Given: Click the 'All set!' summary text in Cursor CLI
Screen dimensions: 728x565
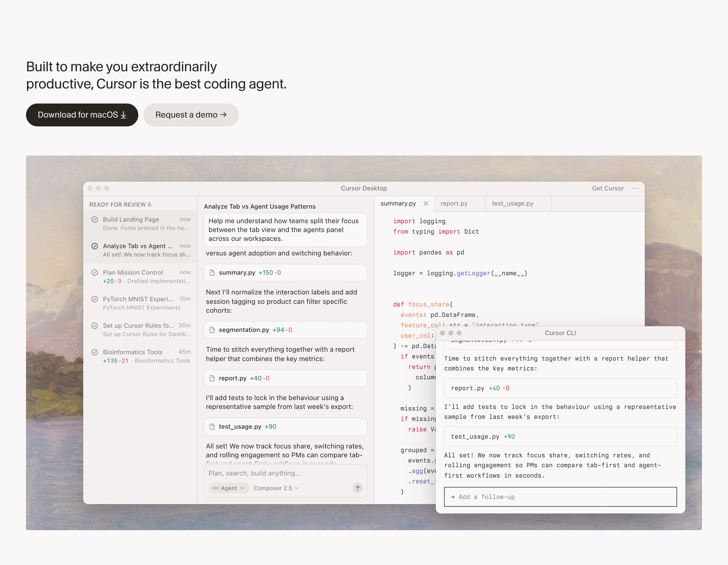Looking at the screenshot, I should pyautogui.click(x=553, y=465).
